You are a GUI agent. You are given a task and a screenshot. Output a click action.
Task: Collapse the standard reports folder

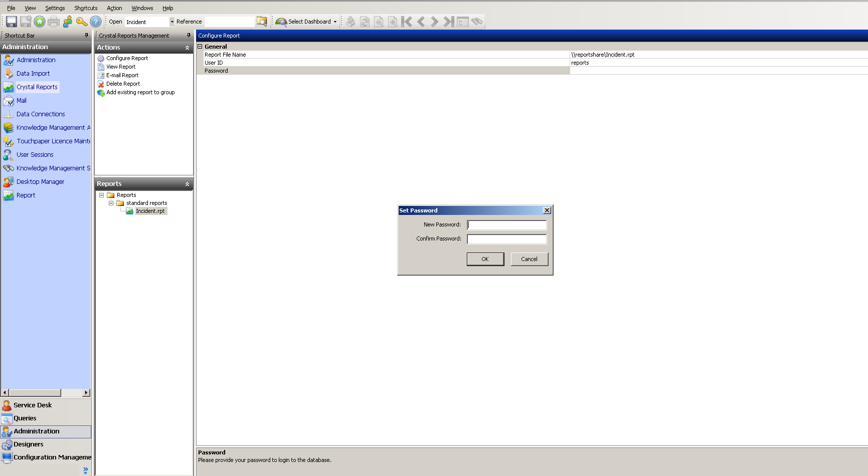click(x=111, y=203)
